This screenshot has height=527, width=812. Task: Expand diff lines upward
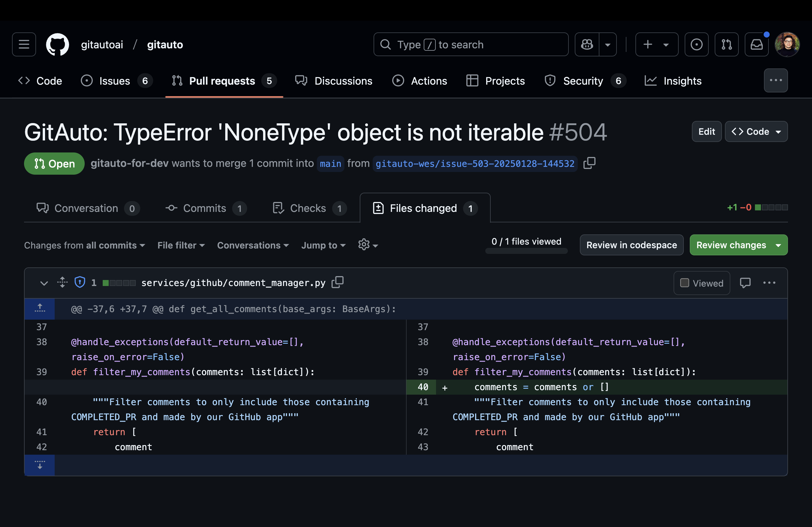pyautogui.click(x=40, y=309)
